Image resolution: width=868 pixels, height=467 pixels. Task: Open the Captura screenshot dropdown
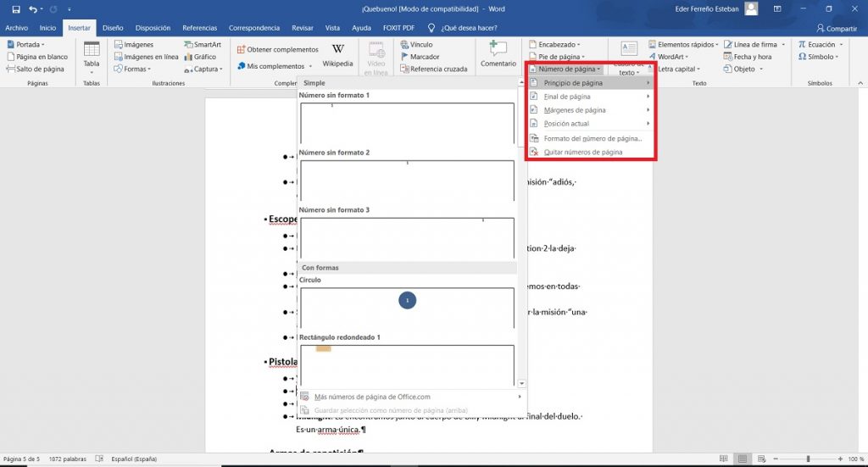click(203, 69)
